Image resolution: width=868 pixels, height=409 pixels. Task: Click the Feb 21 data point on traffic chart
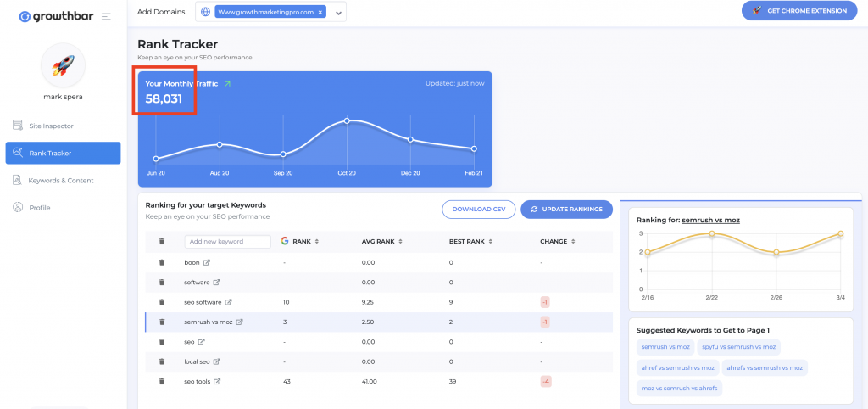(474, 148)
